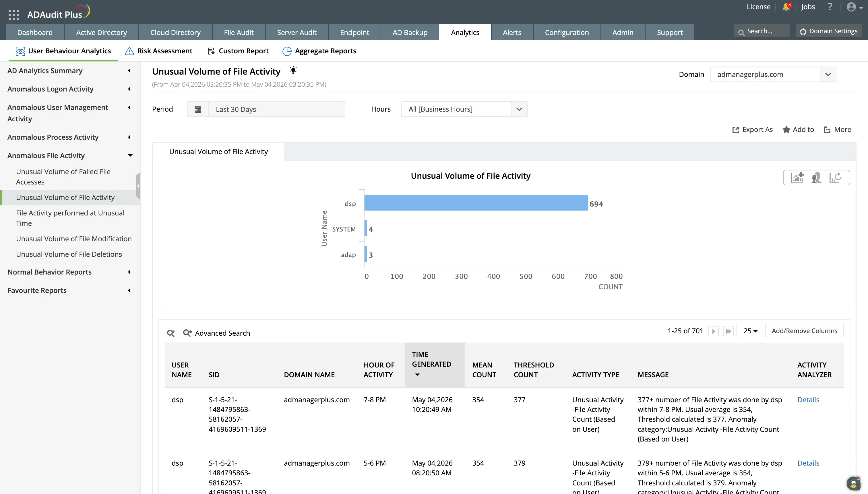Viewport: 868px width, 494px height.
Task: Click Add/Remove Columns button
Action: (x=805, y=331)
